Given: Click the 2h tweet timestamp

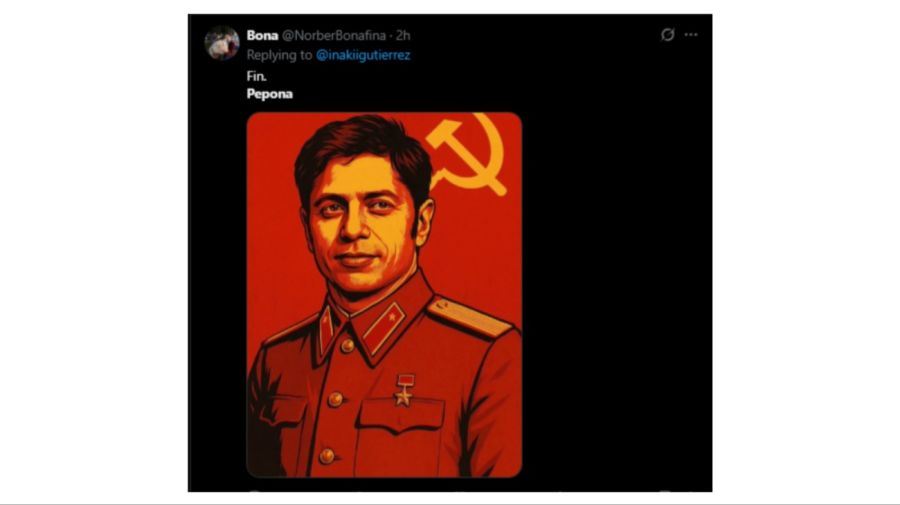Looking at the screenshot, I should click(403, 35).
